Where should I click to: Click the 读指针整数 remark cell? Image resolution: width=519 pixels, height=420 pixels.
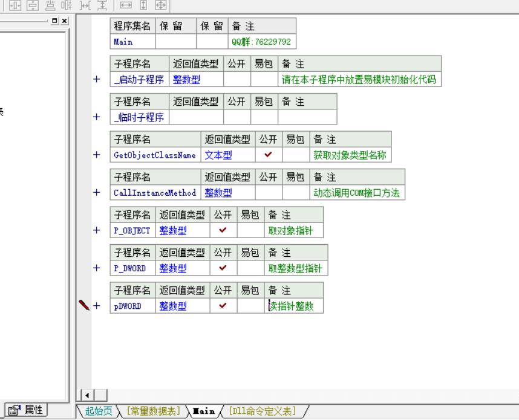293,306
